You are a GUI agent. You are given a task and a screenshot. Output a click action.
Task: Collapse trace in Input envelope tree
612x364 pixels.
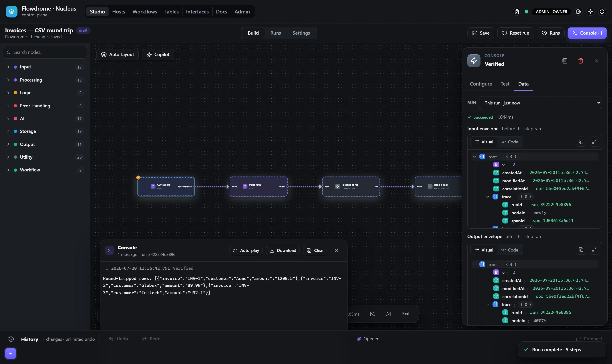click(488, 197)
